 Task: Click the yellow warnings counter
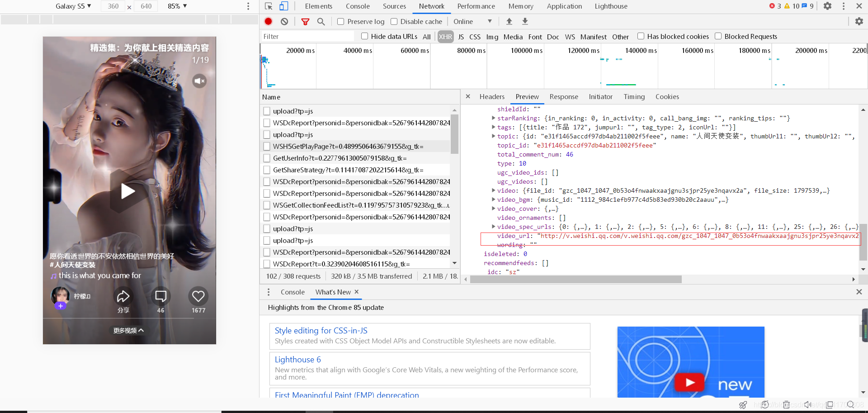(x=792, y=6)
